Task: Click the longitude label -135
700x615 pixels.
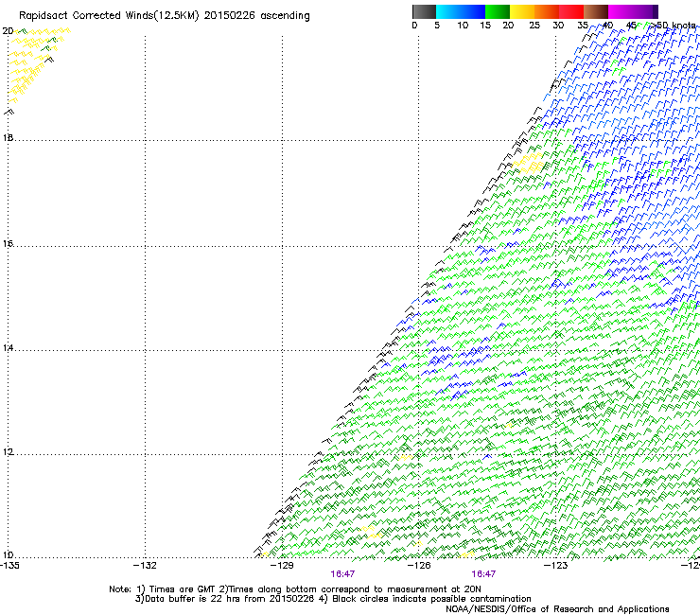Action: pyautogui.click(x=9, y=566)
